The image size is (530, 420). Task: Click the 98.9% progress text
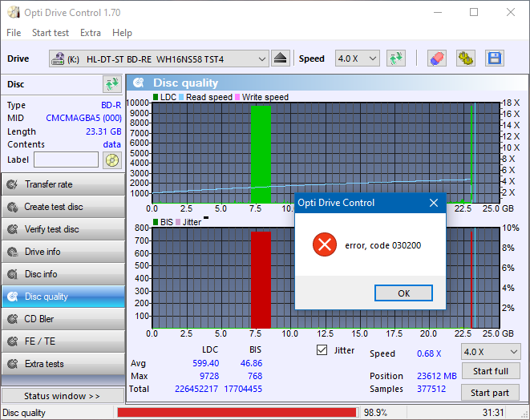[x=375, y=413]
